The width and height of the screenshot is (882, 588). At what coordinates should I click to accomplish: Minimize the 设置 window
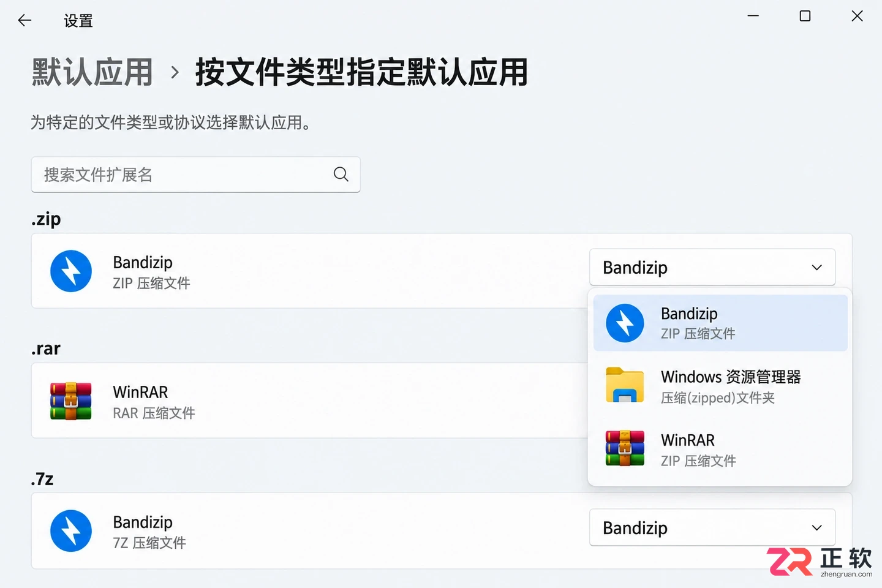click(x=753, y=16)
